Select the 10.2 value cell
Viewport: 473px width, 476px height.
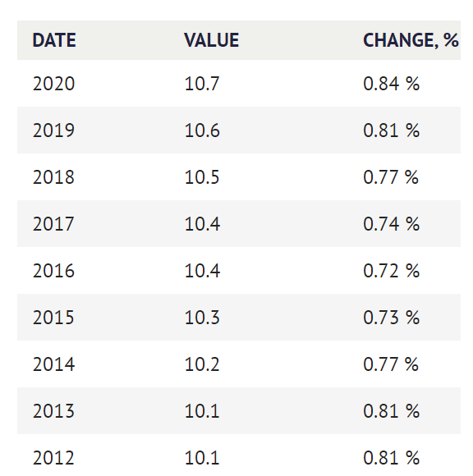point(202,364)
